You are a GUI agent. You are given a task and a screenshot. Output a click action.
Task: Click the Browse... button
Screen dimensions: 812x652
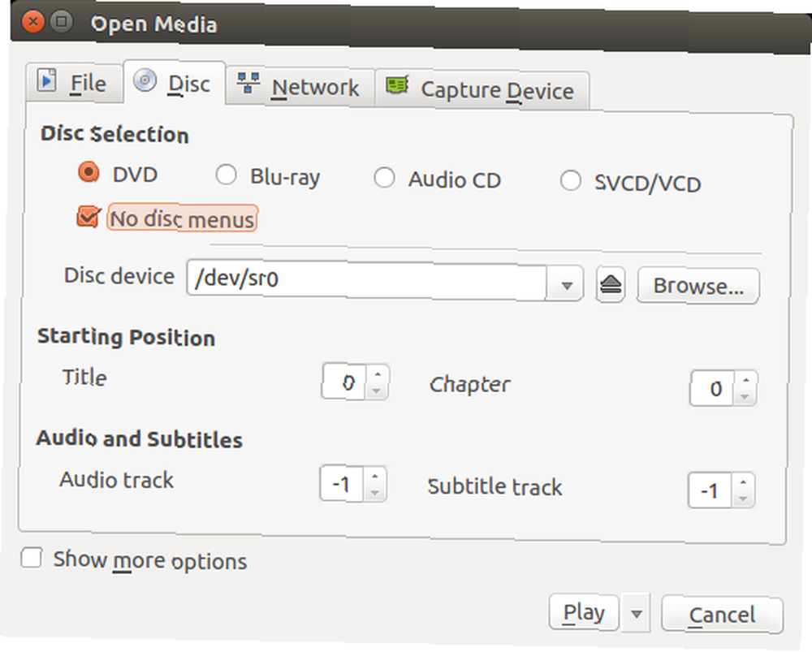point(698,286)
